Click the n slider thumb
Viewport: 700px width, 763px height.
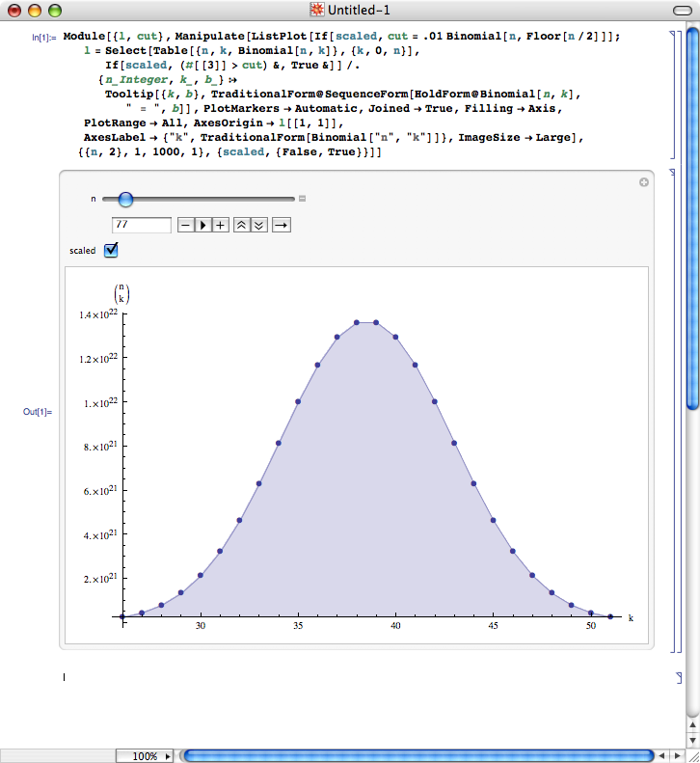pyautogui.click(x=124, y=200)
